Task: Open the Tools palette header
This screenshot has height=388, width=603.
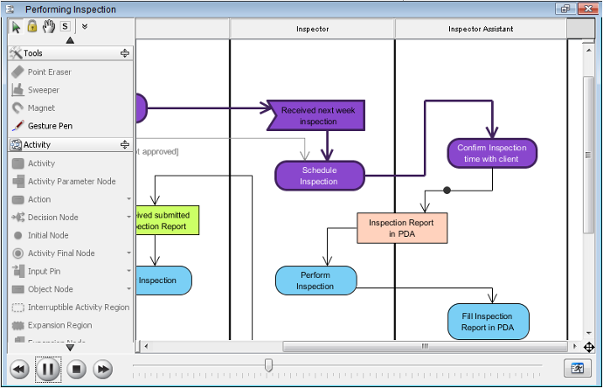Action: [x=71, y=53]
